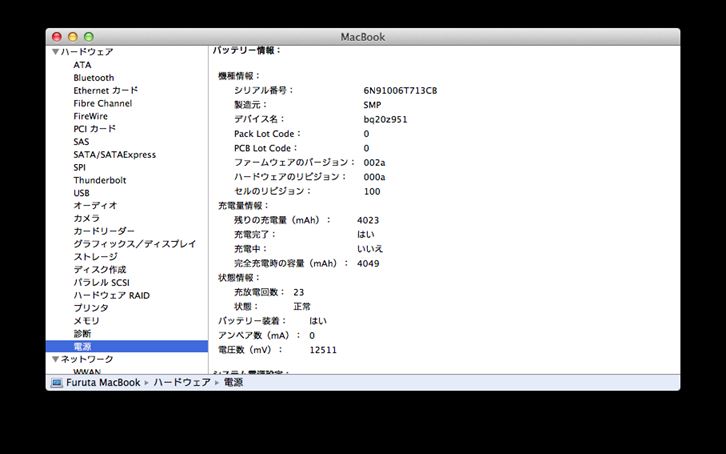The width and height of the screenshot is (726, 454).
Task: Select Fibre Channel in the sidebar
Action: pyautogui.click(x=102, y=103)
